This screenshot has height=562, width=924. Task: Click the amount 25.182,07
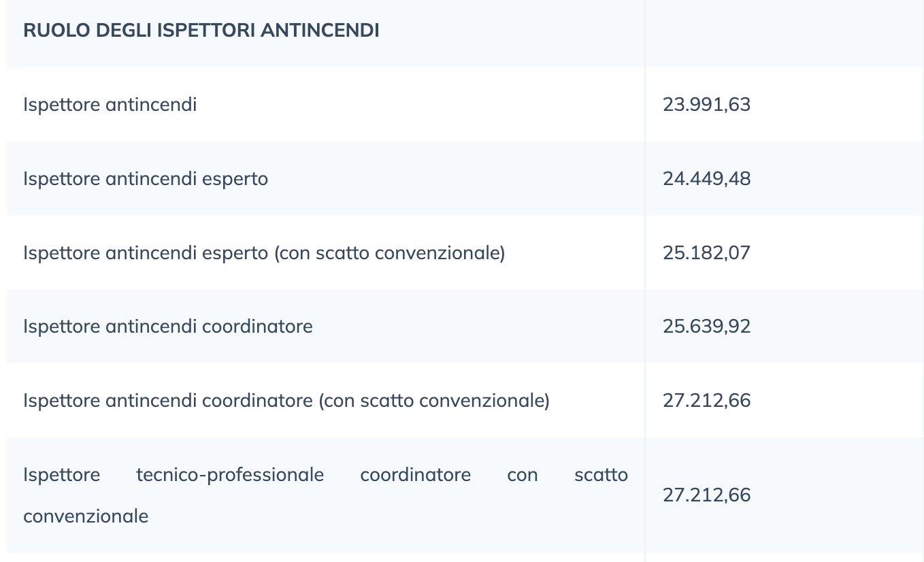(706, 253)
